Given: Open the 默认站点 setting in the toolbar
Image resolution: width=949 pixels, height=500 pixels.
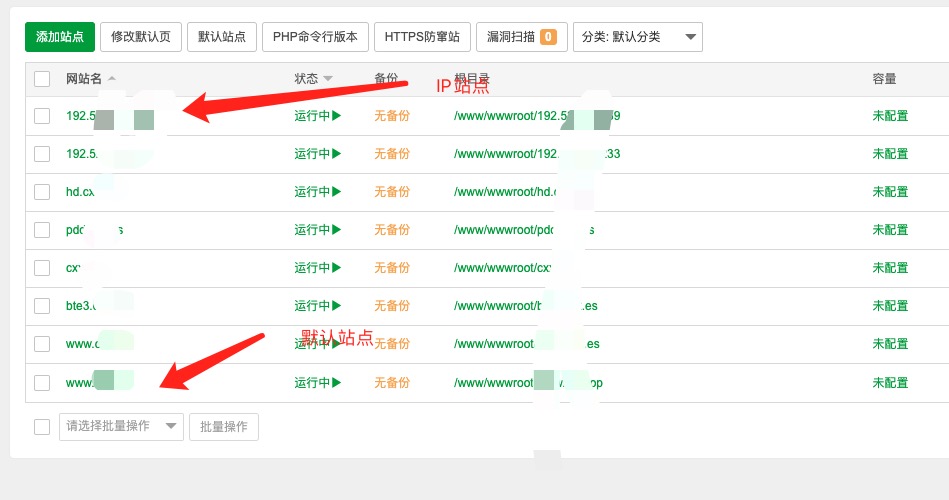Looking at the screenshot, I should pos(223,37).
